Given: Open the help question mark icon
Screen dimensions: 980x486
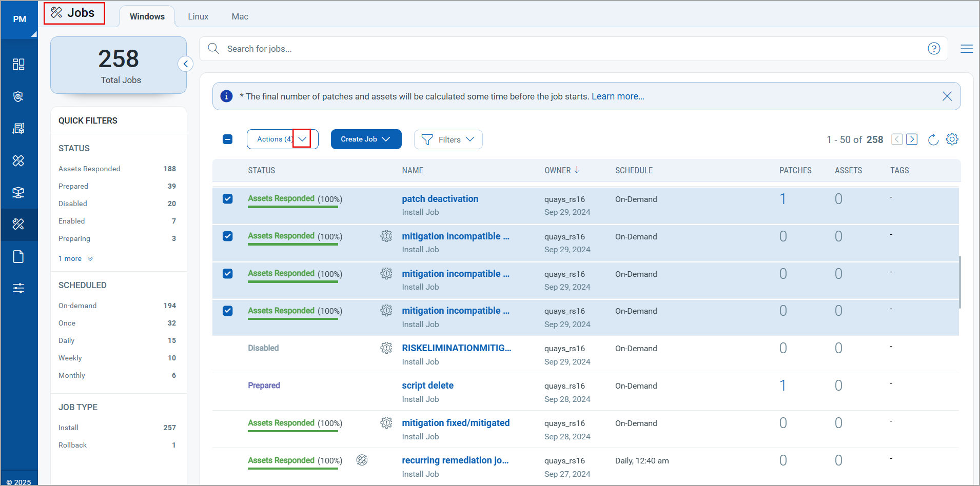Looking at the screenshot, I should click(x=934, y=49).
